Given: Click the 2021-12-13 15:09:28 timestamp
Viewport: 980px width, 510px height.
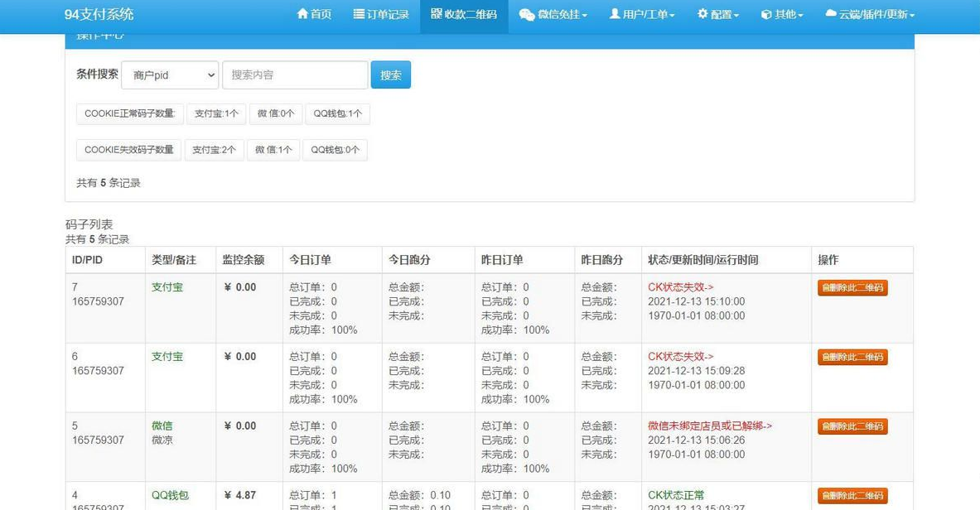Looking at the screenshot, I should 696,371.
